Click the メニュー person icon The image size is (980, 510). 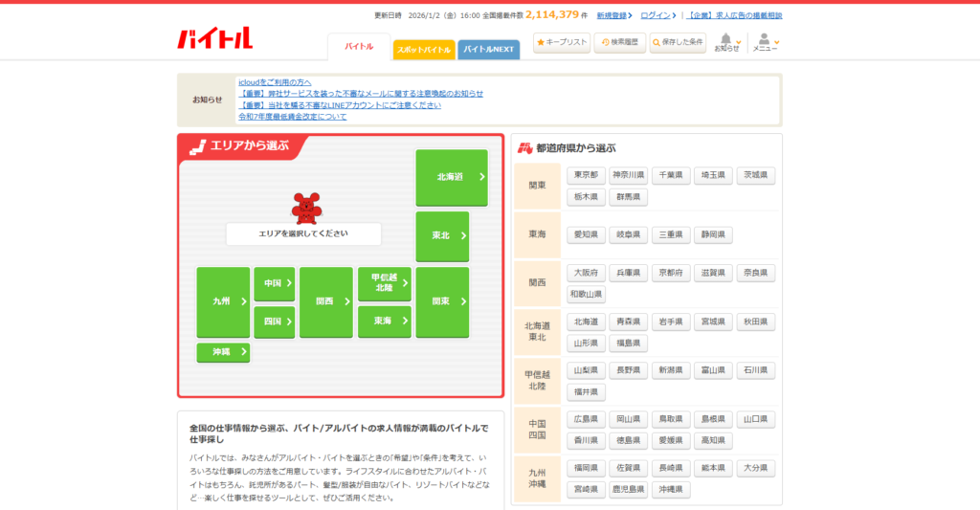764,40
